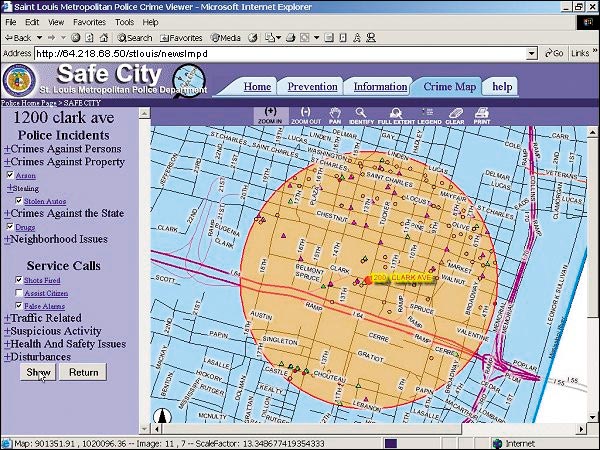600x450 pixels.
Task: Follow the Police Home Page breadcrumb link
Action: [x=29, y=103]
